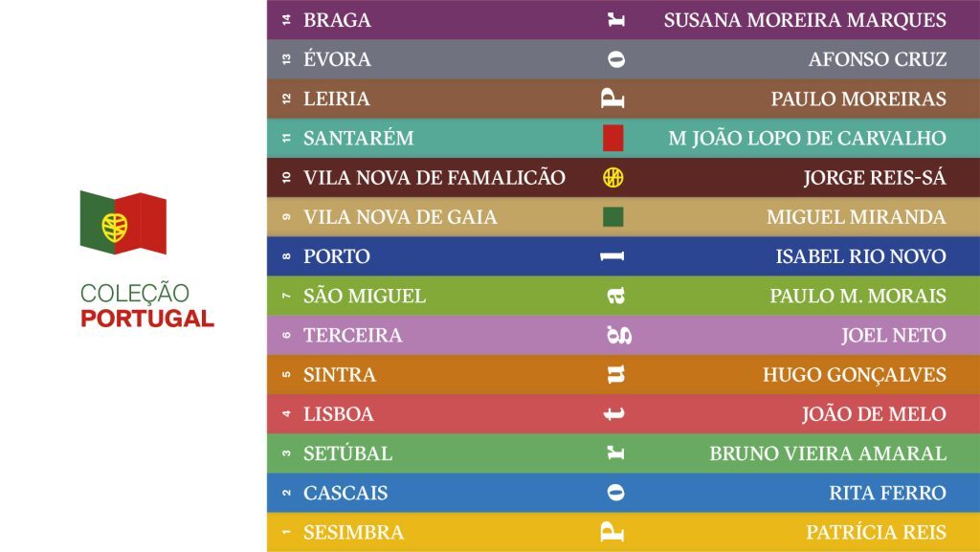980x552 pixels.
Task: Click the purple Terceira color band
Action: tap(623, 336)
